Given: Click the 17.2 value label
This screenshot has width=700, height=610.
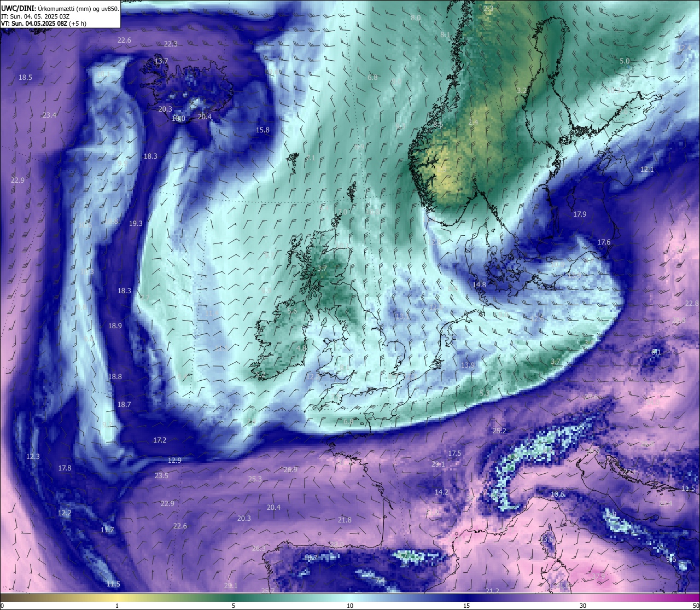Looking at the screenshot, I should (x=160, y=440).
